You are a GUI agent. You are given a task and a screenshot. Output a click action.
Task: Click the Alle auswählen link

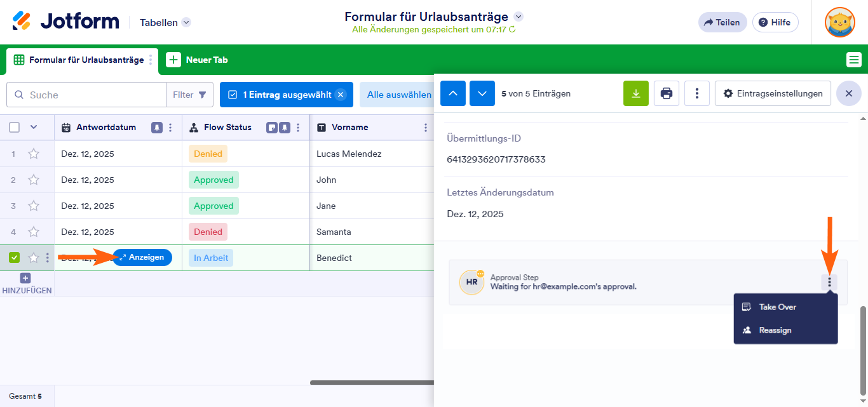point(398,93)
